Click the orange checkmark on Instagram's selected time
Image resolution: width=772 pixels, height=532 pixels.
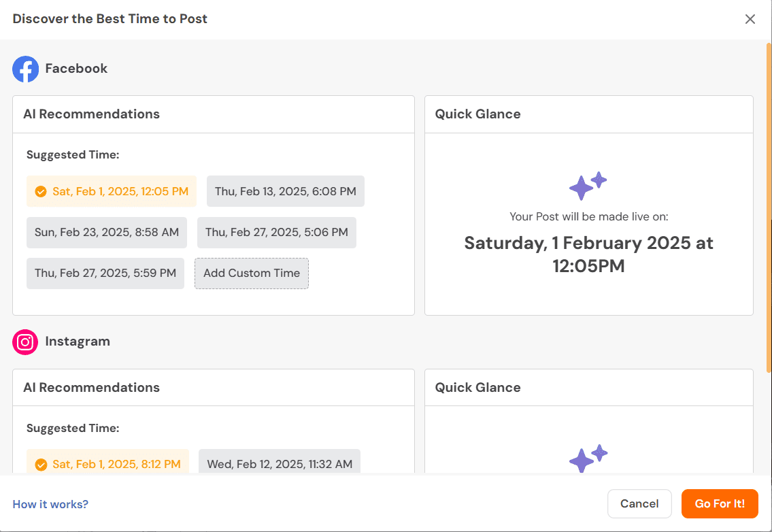coord(41,465)
